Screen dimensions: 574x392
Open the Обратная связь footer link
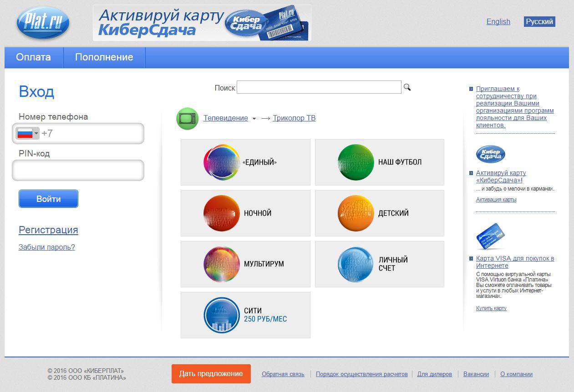click(283, 374)
